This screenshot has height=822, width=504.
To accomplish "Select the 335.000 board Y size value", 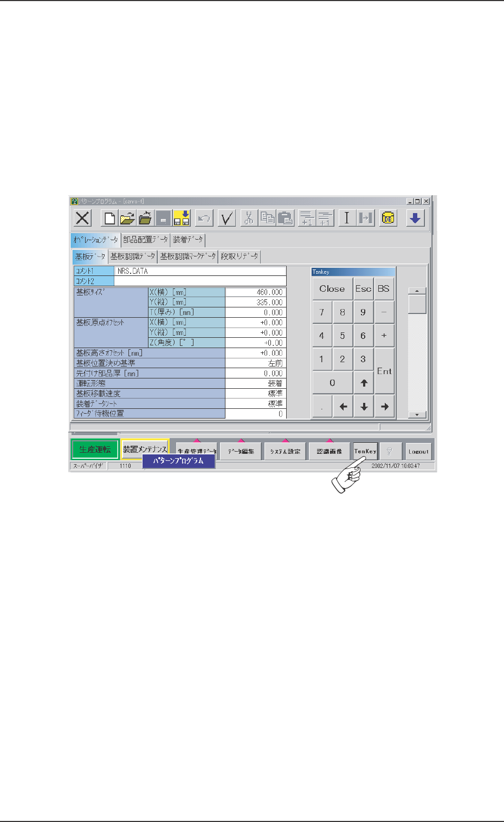I will 255,303.
